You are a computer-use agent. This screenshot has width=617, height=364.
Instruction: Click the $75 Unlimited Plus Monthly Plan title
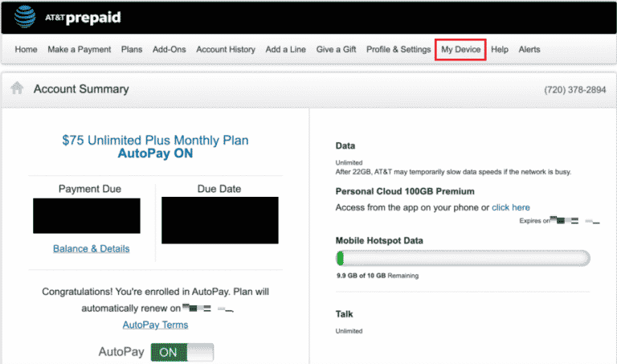pyautogui.click(x=155, y=140)
